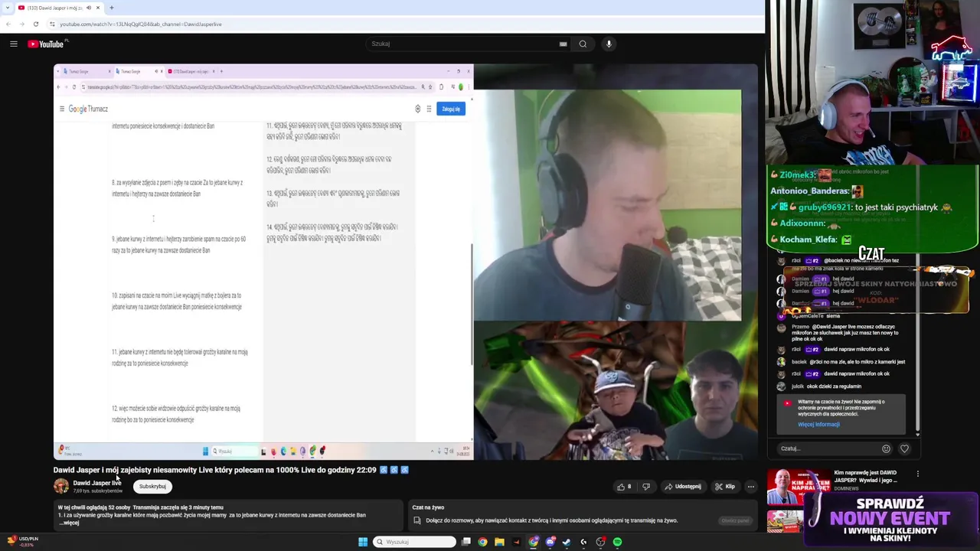Open the on-screen keyboard in search box
This screenshot has width=980, height=551.
(563, 44)
